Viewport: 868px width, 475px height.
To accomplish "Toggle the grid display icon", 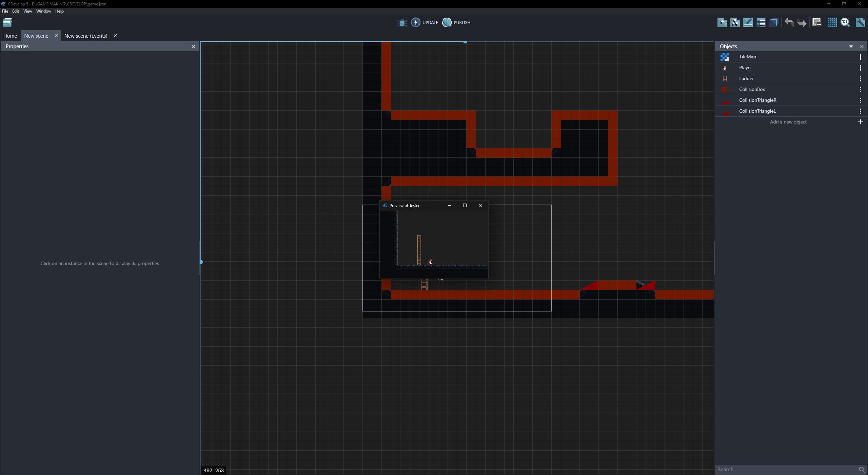I will tap(833, 22).
